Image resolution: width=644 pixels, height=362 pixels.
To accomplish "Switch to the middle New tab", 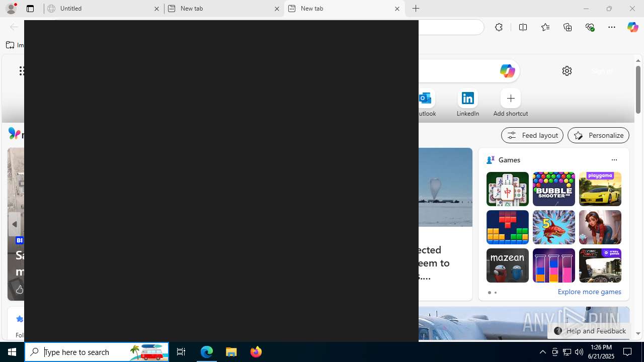I will point(224,9).
